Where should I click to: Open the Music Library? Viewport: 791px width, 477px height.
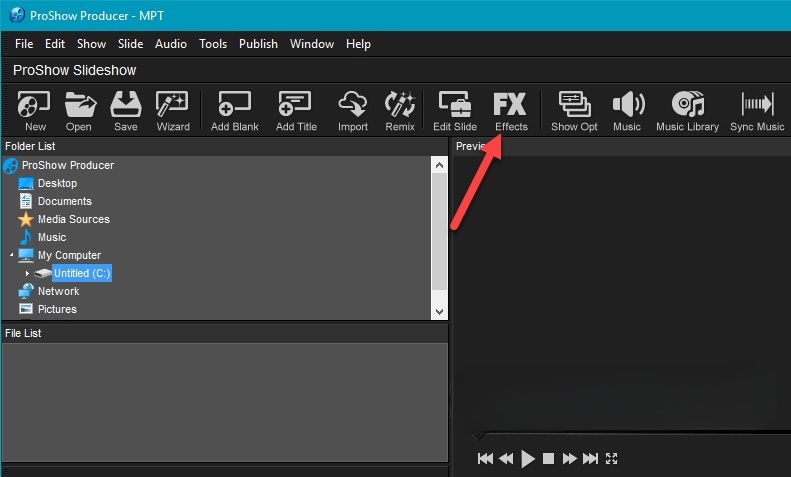[687, 110]
